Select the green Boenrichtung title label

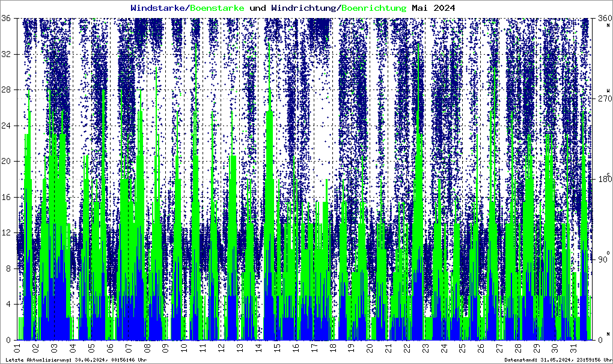373,8
